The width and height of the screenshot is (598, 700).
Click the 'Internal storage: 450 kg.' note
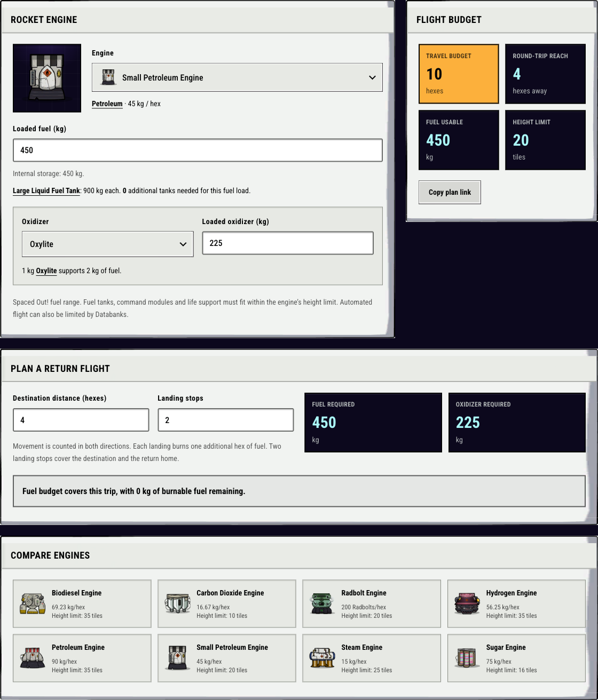click(49, 173)
